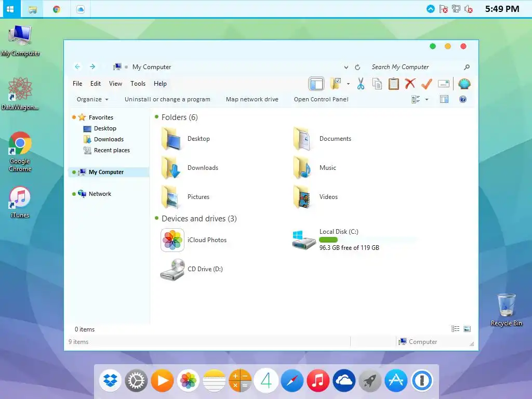532x399 pixels.
Task: Select Desktop under Favorites
Action: 105,128
